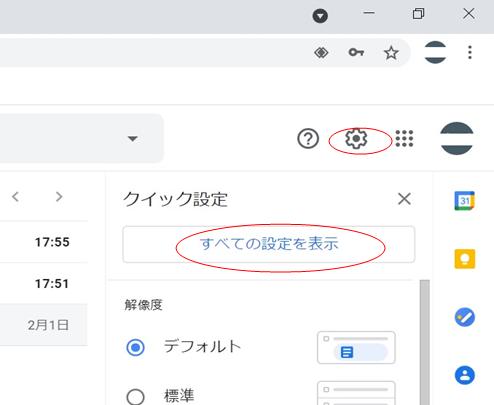Open Google Keep in the side panel
Screen dimensions: 494x405
click(x=465, y=259)
